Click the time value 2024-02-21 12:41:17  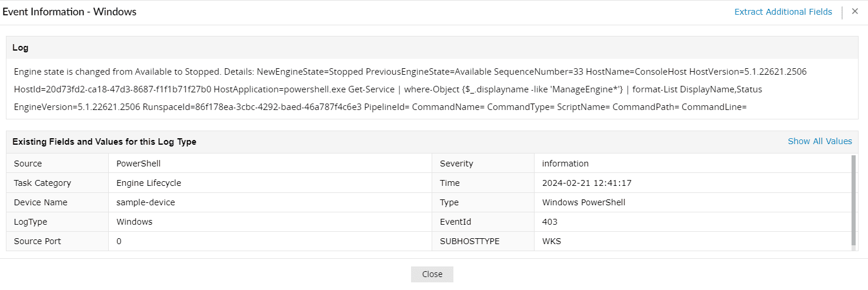coord(586,183)
